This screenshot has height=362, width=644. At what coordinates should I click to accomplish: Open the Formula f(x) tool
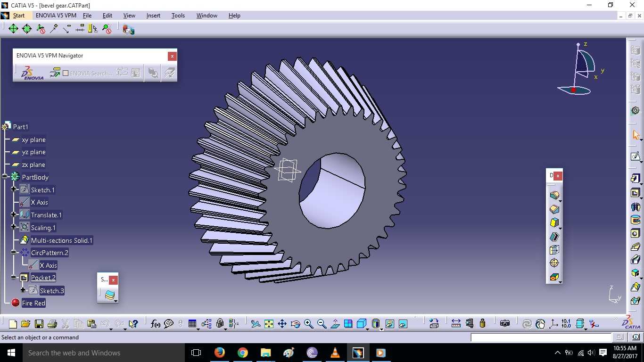pyautogui.click(x=155, y=324)
